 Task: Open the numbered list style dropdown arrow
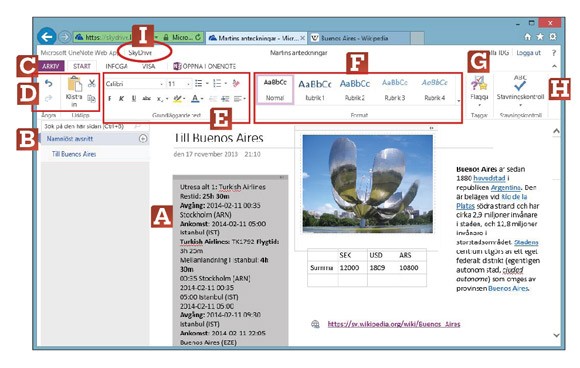[x=226, y=84]
